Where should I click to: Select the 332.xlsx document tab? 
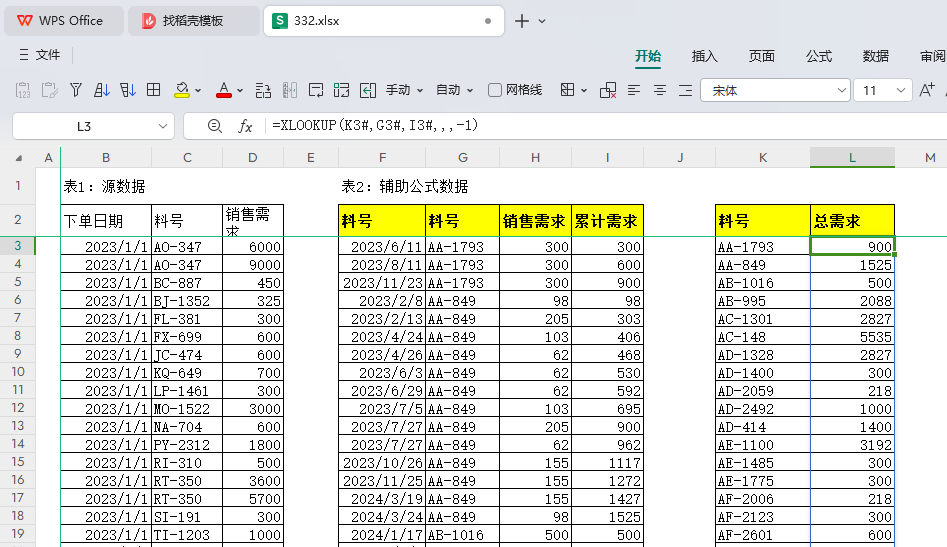(384, 21)
